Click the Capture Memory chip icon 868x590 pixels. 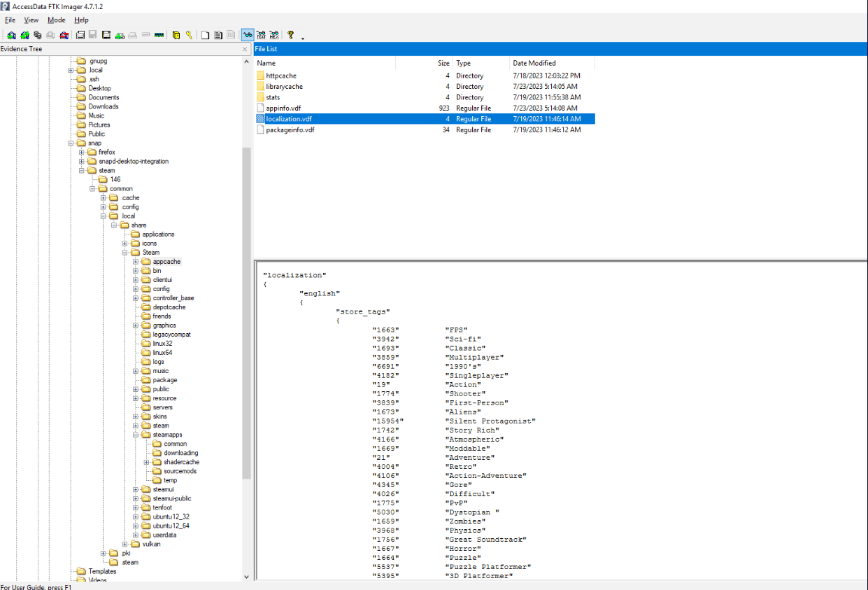tap(159, 35)
